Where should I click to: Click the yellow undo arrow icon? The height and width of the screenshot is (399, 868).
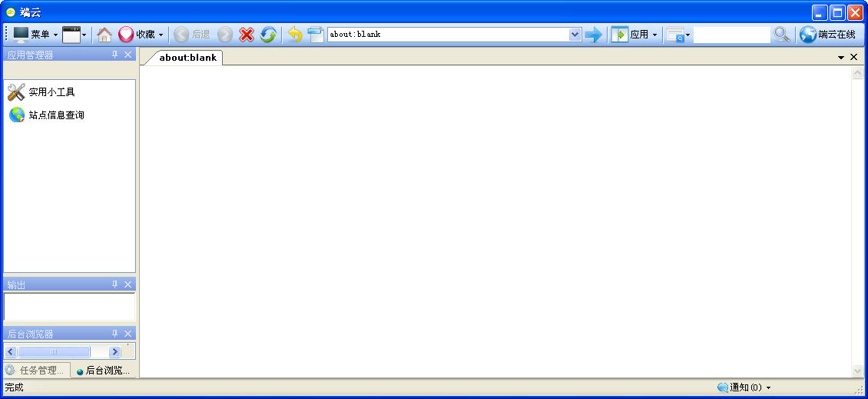(294, 35)
